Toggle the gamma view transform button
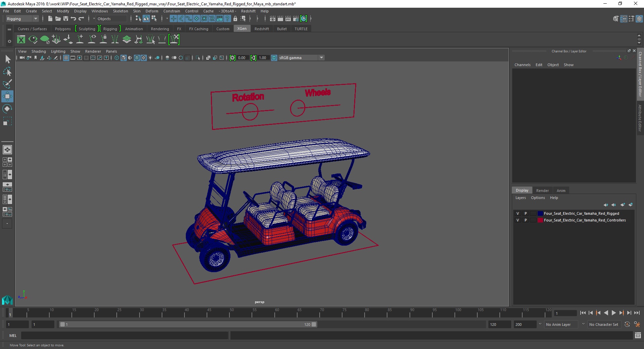This screenshot has height=349, width=644. [x=274, y=58]
